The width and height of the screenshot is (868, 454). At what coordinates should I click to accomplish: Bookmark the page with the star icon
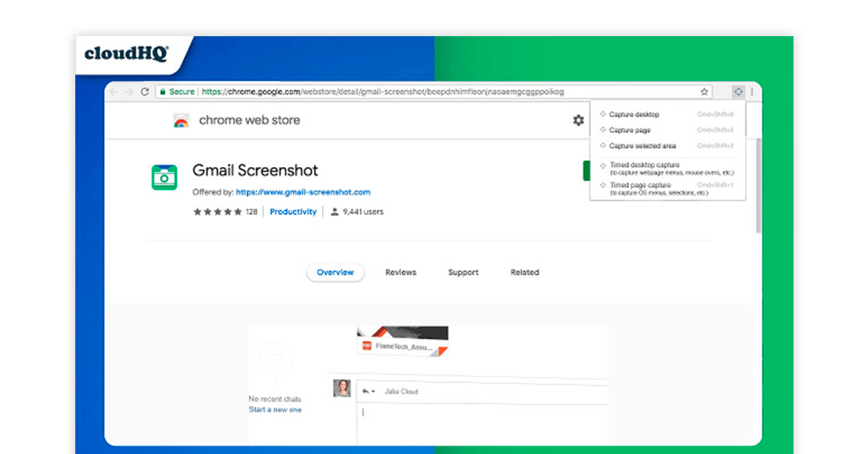[704, 92]
